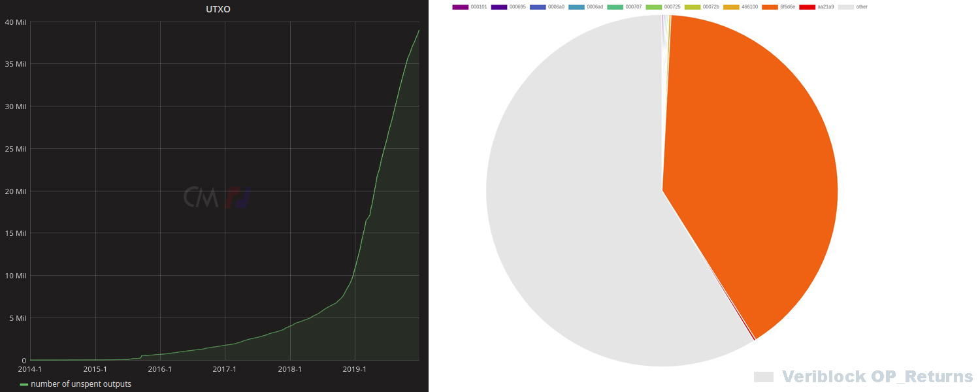Viewport: 980px width, 392px height.
Task: Toggle the 000695 legend entry
Action: point(508,7)
